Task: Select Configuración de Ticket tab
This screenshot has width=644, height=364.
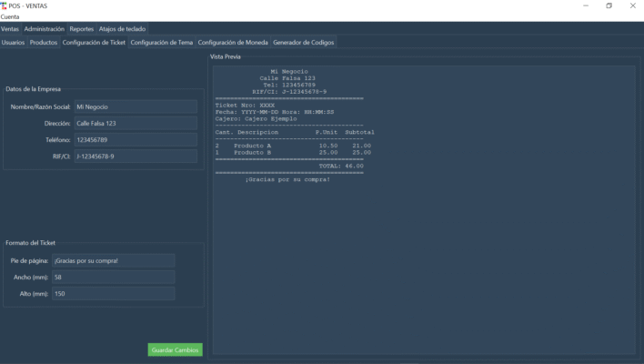Action: (94, 43)
